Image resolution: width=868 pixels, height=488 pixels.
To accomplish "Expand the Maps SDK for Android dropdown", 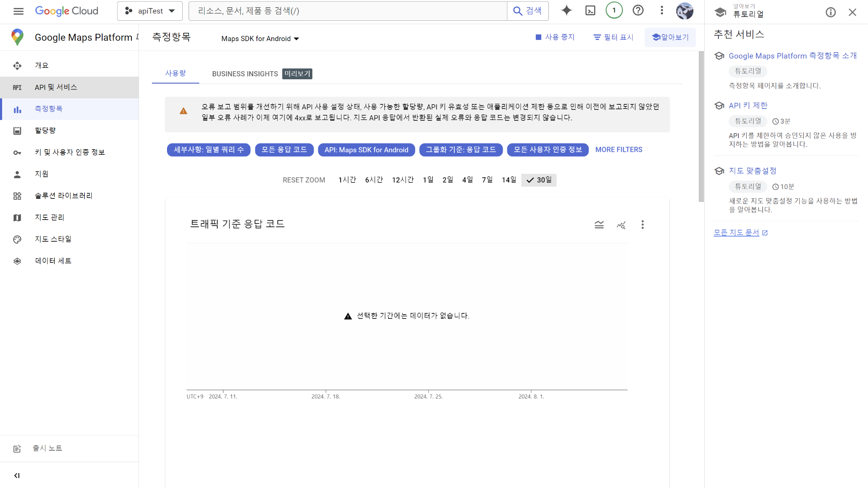I will [260, 39].
